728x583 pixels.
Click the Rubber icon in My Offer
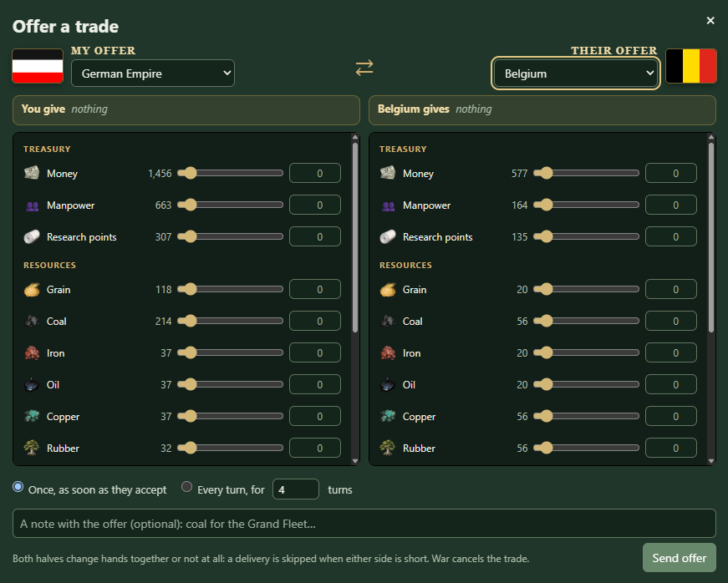32,448
